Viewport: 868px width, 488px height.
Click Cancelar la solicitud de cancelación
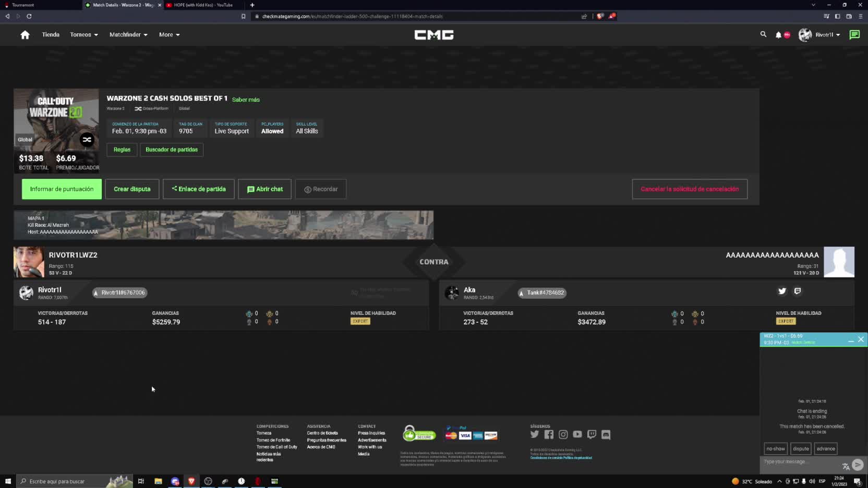point(690,189)
